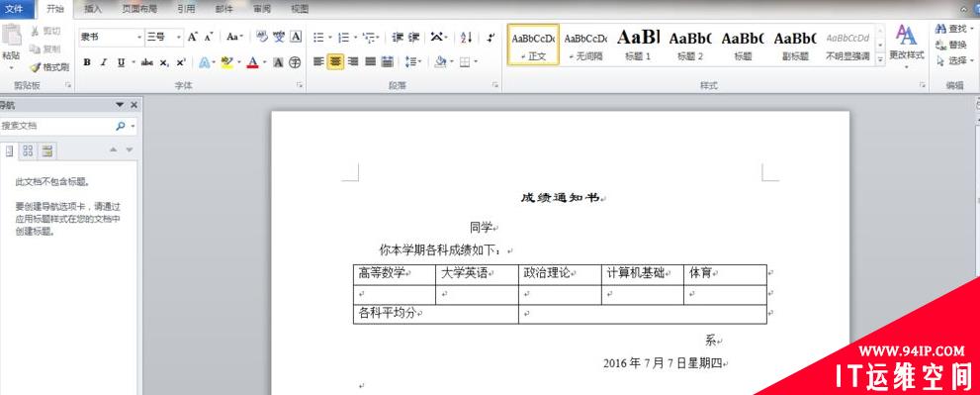The width and height of the screenshot is (980, 395).
Task: Click the 搜索文档 search input field
Action: tap(56, 126)
